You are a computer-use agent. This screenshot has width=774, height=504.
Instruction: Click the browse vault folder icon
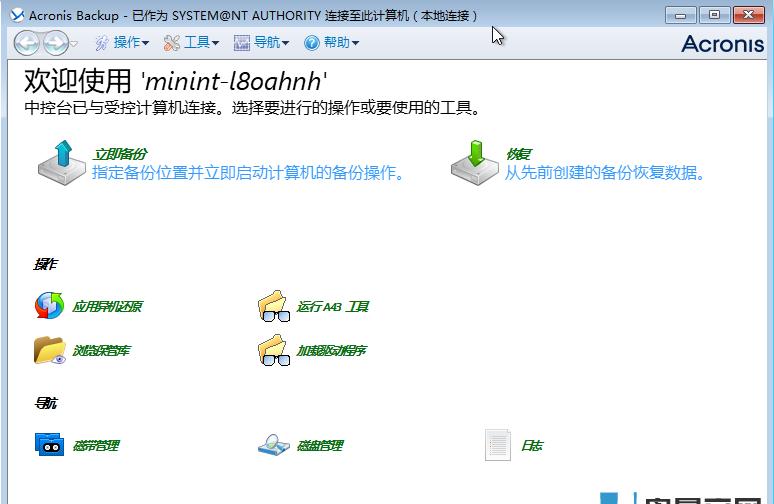click(x=50, y=350)
